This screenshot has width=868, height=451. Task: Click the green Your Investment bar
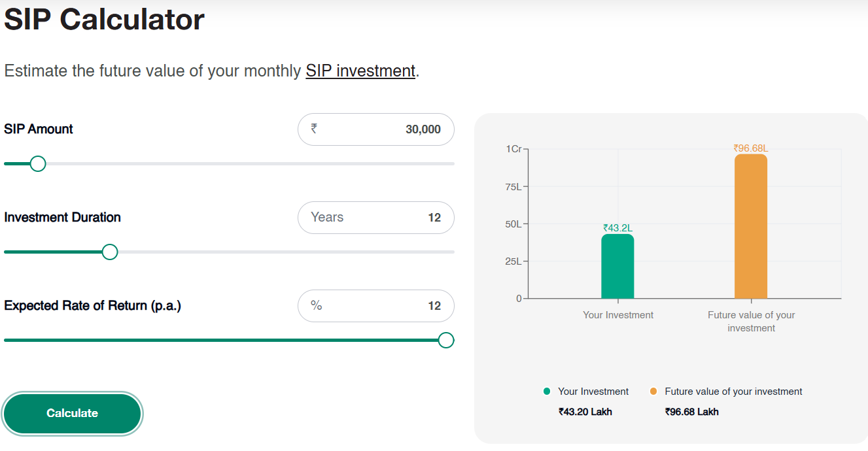point(617,267)
